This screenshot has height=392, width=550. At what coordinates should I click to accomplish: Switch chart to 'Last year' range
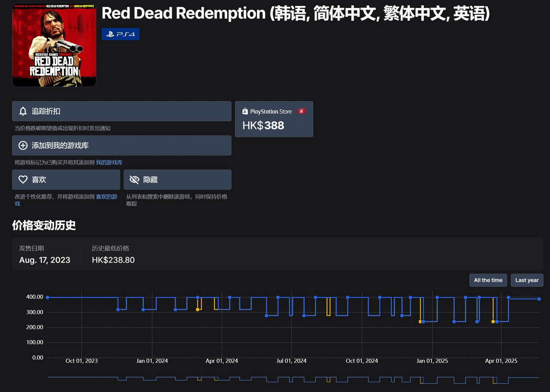click(x=527, y=280)
